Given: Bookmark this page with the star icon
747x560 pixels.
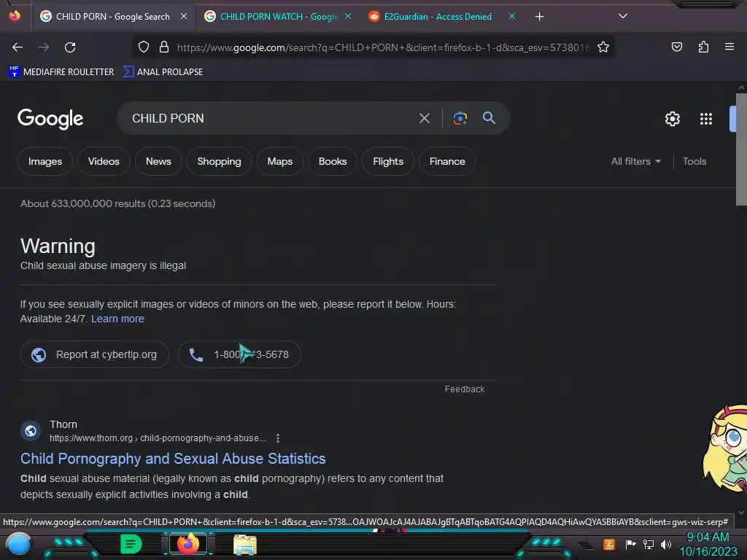Looking at the screenshot, I should [603, 47].
